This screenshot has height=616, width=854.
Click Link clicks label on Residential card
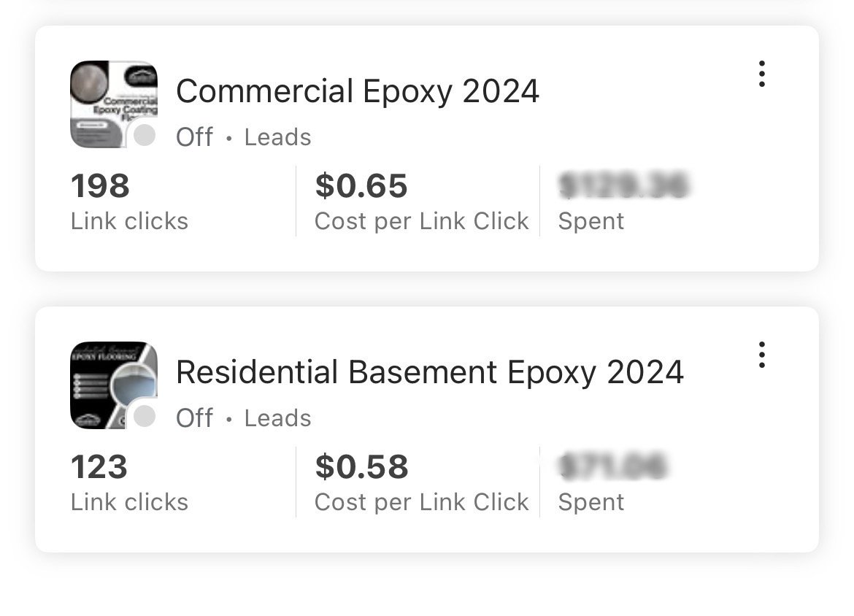[129, 501]
